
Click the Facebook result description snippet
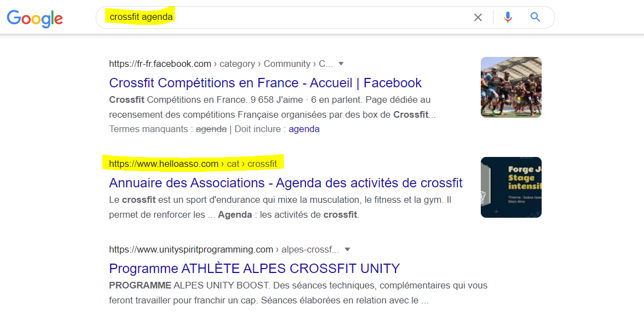272,107
